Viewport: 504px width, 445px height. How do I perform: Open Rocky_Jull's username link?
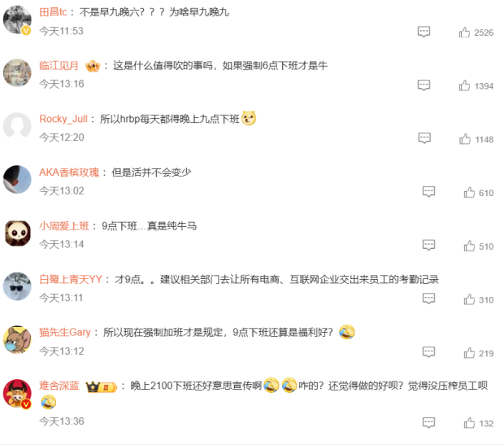click(63, 119)
